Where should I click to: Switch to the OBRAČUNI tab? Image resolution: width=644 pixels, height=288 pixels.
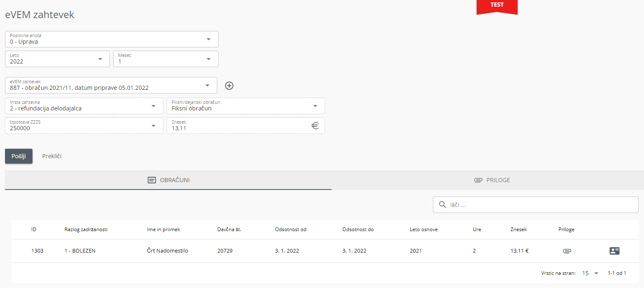pos(168,180)
